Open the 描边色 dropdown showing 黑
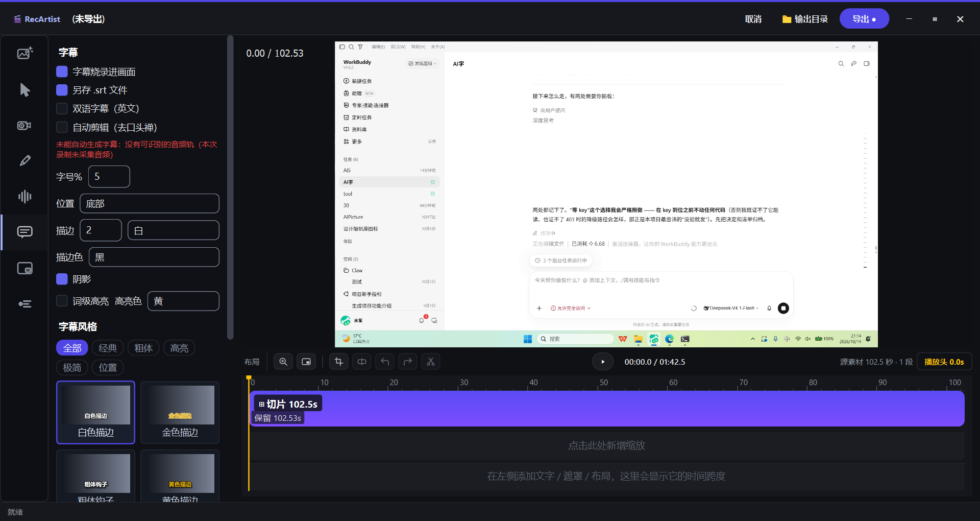This screenshot has width=980, height=521. coord(154,257)
